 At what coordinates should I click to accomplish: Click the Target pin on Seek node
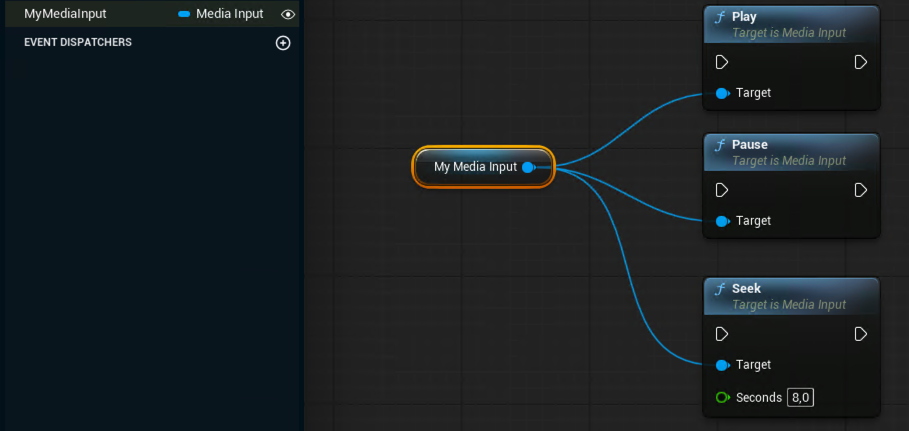click(722, 365)
